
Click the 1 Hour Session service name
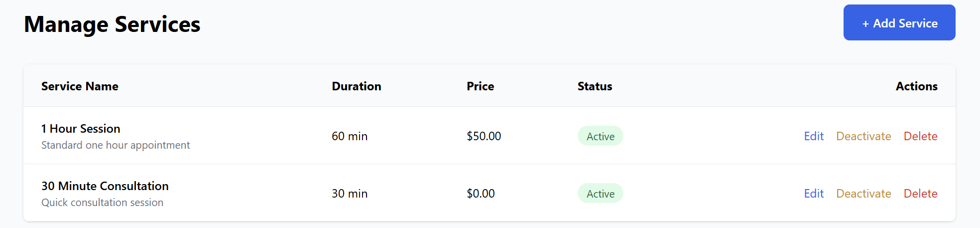click(81, 129)
